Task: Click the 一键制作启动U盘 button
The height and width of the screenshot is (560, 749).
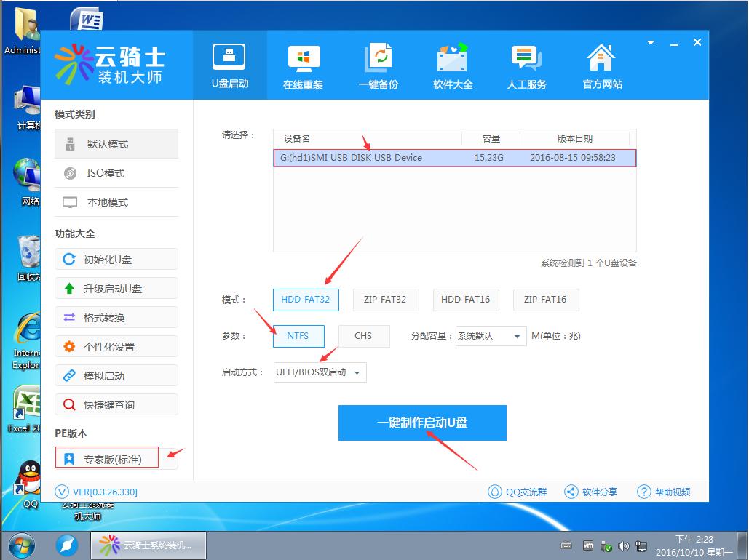Action: click(422, 423)
